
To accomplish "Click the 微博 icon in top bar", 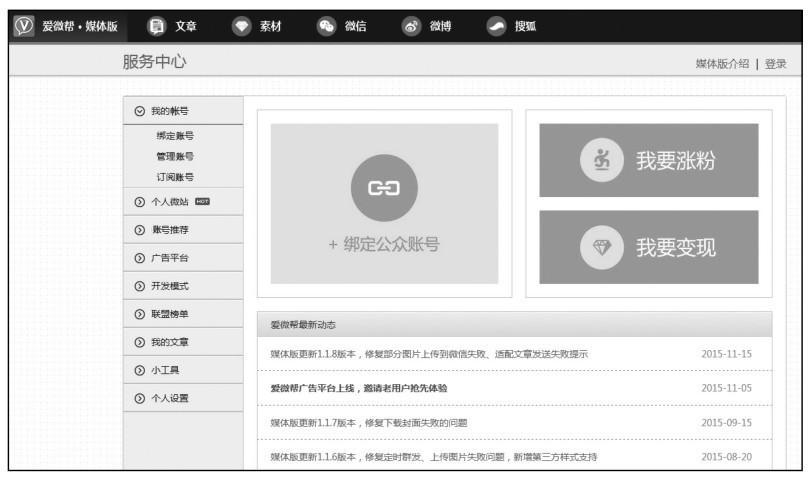I will click(x=411, y=26).
